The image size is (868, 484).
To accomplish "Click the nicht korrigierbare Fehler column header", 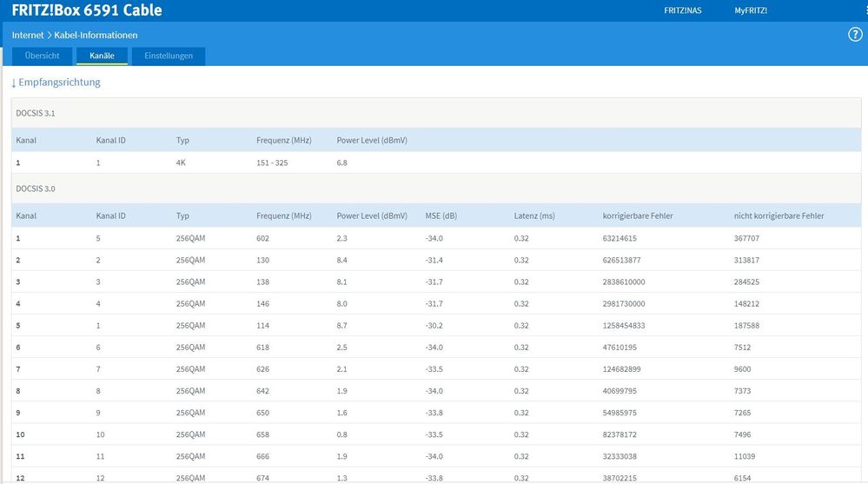I will click(779, 215).
